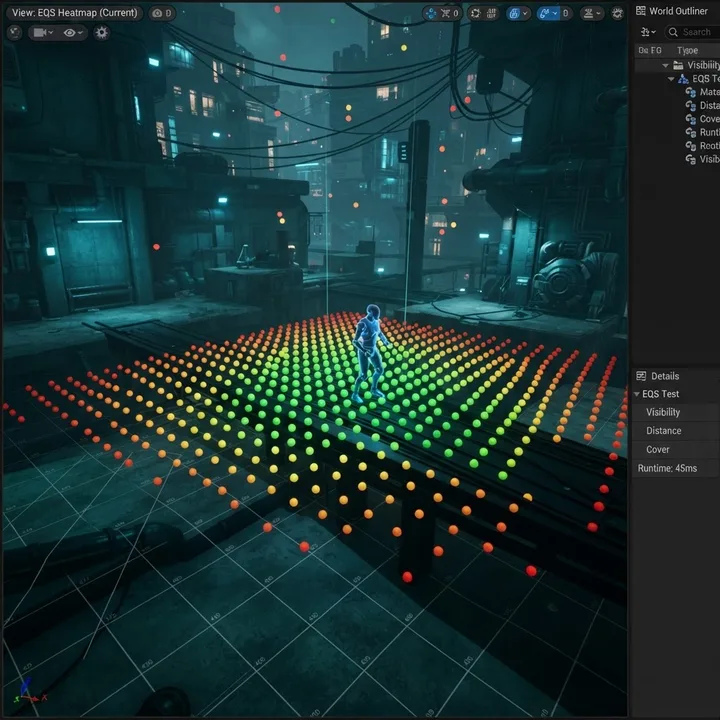The height and width of the screenshot is (720, 720).
Task: Select the Cover row in the Details panel
Action: point(676,450)
